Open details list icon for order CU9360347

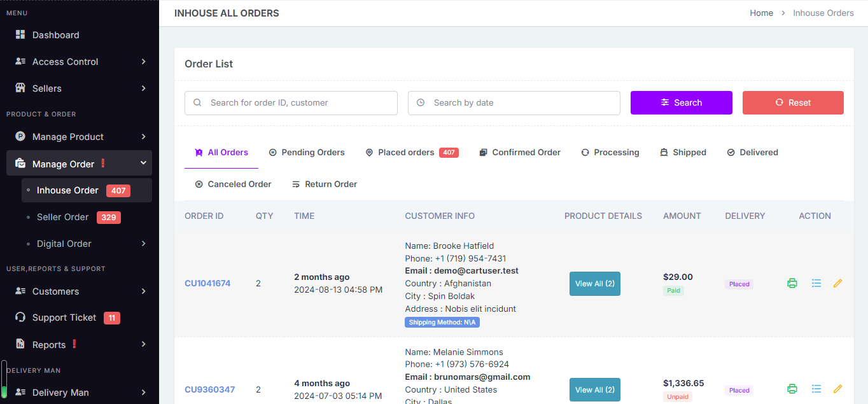(x=816, y=389)
